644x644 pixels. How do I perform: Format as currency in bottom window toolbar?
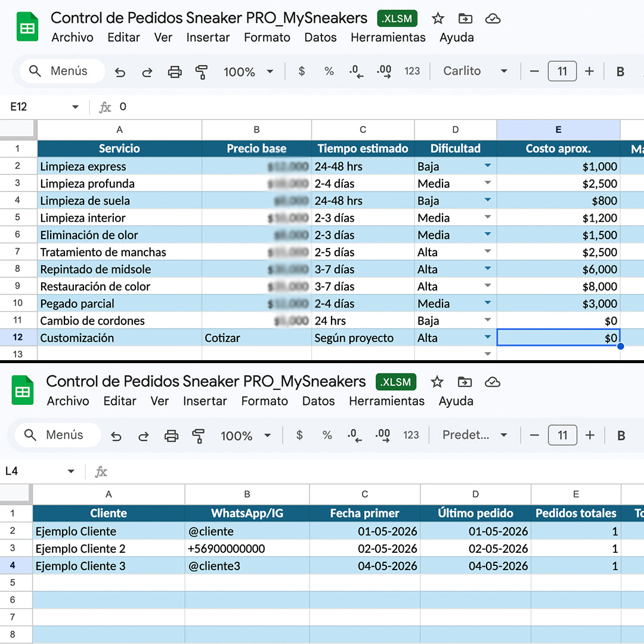pyautogui.click(x=299, y=435)
